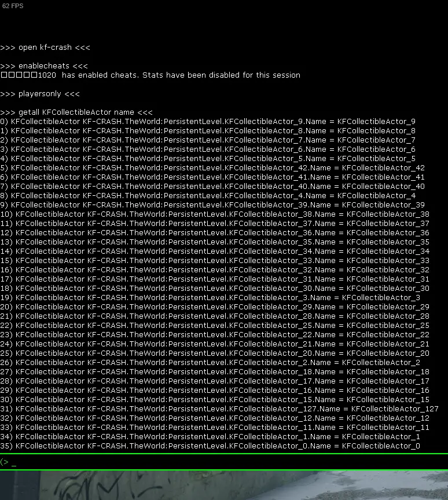Screen dimensions: 448x500
Task: Click result row 27) KFCollectibleActor_18
Action: pos(215,371)
